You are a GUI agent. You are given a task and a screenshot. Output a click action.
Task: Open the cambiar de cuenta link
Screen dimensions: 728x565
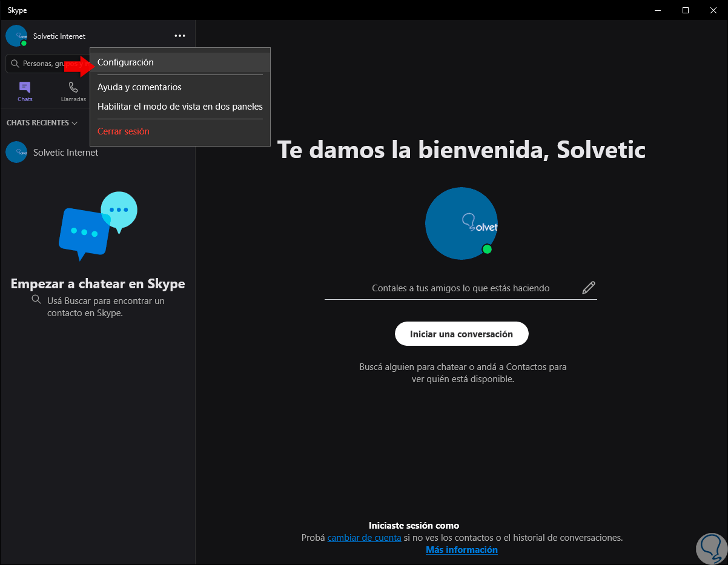pos(364,537)
